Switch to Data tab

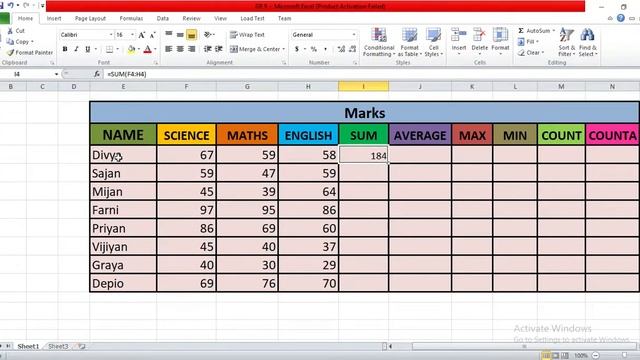162,18
